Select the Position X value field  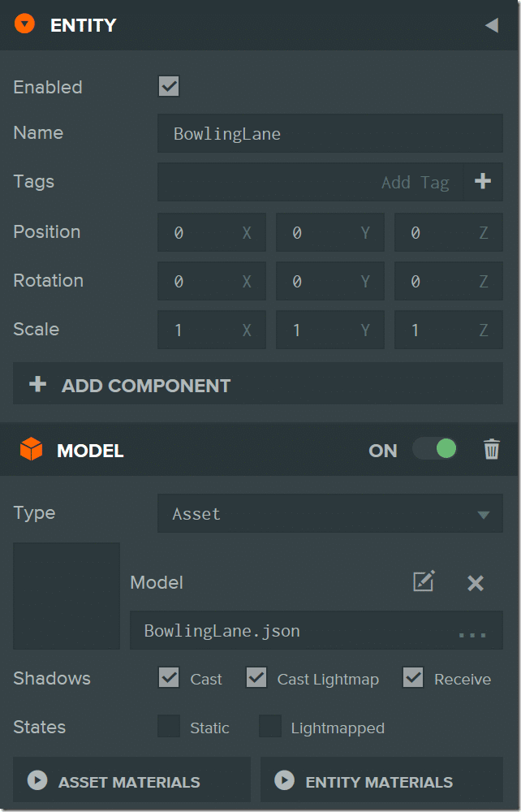click(x=212, y=232)
